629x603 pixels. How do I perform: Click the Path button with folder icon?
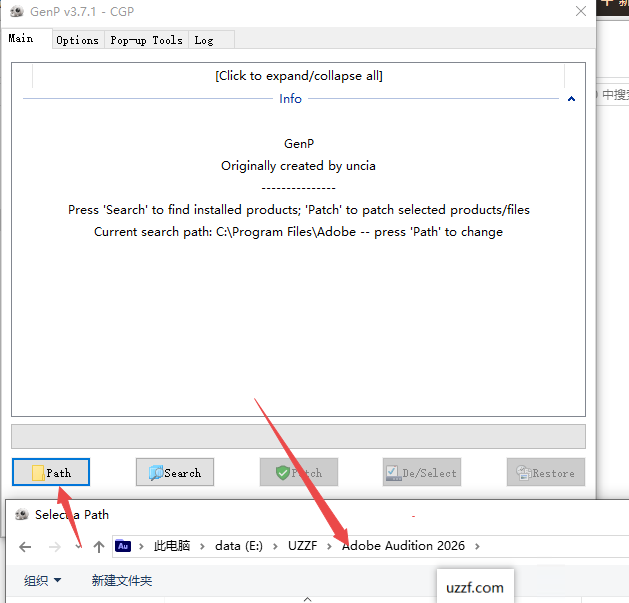50,473
